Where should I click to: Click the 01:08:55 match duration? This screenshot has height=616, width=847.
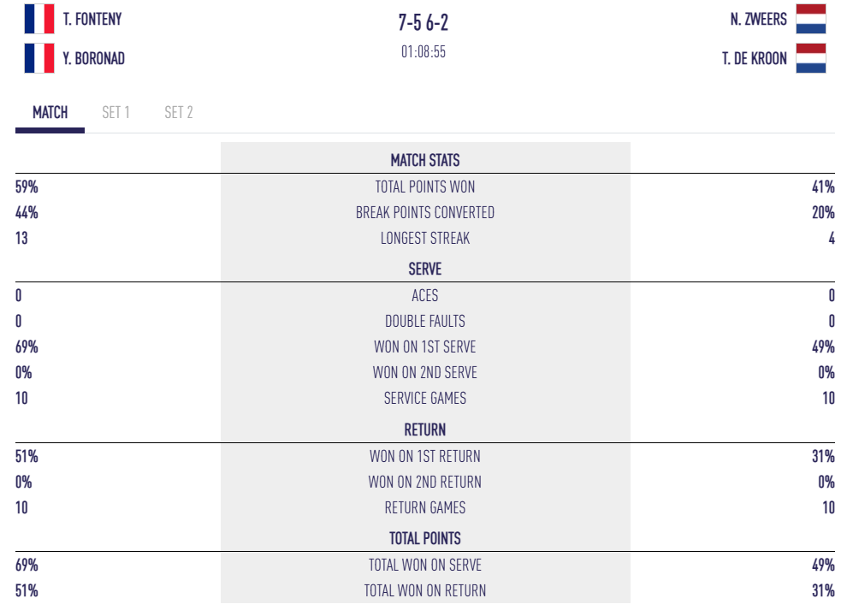(423, 52)
